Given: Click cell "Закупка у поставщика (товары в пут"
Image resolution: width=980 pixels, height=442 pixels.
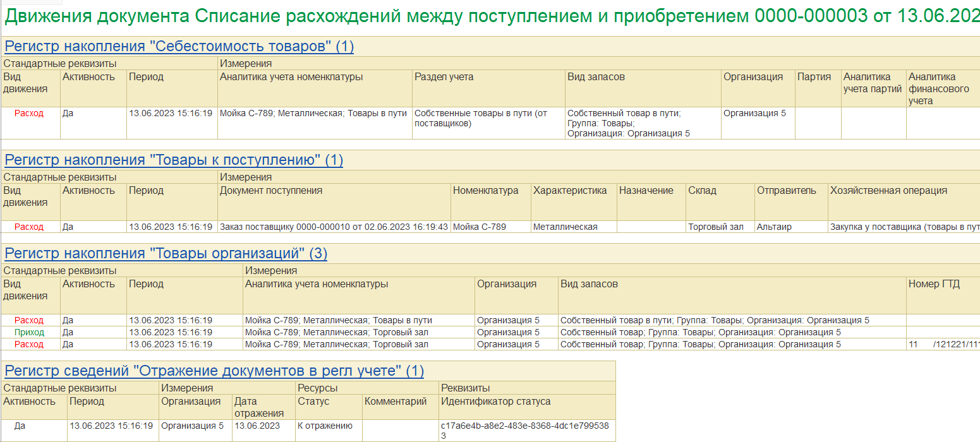Looking at the screenshot, I should (904, 227).
